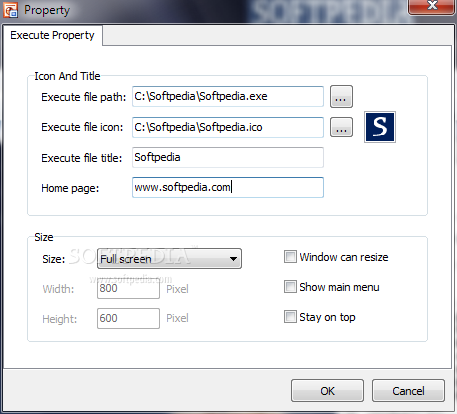Browse for the execute file path
This screenshot has height=414, width=457.
341,97
